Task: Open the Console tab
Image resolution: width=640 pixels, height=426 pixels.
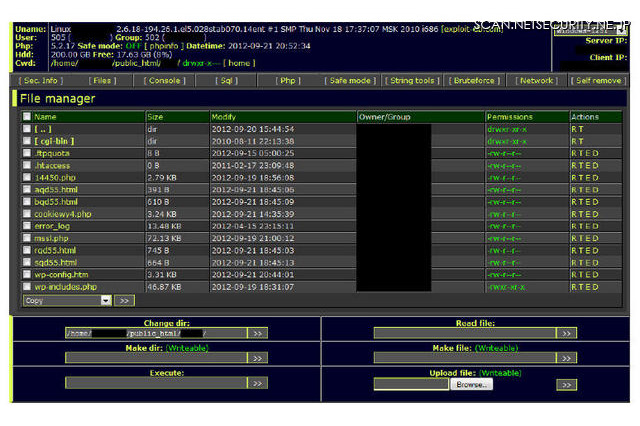Action: 166,80
